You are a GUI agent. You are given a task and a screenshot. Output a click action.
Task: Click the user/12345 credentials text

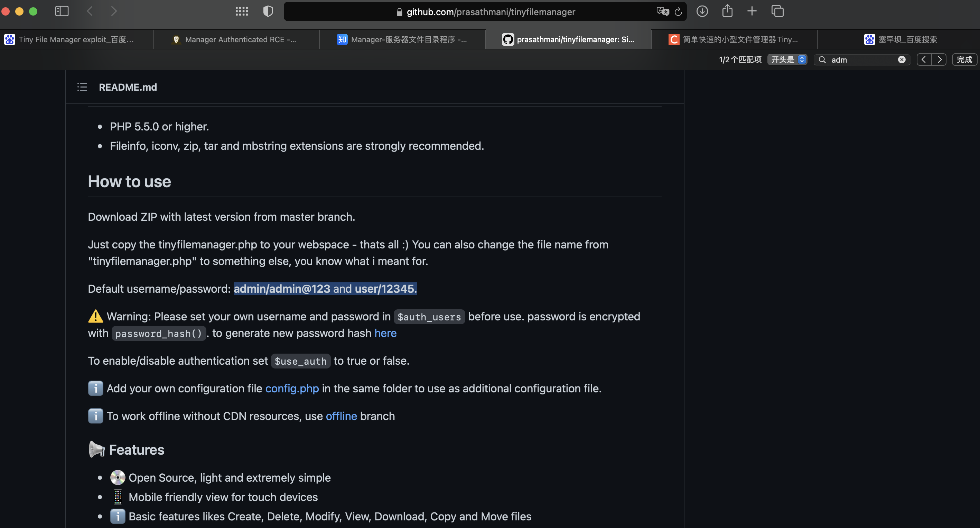(x=385, y=289)
